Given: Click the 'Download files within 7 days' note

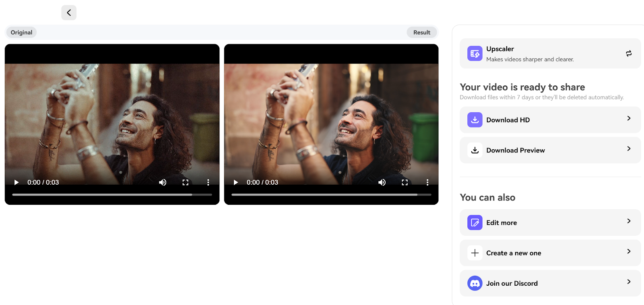Looking at the screenshot, I should [x=542, y=97].
